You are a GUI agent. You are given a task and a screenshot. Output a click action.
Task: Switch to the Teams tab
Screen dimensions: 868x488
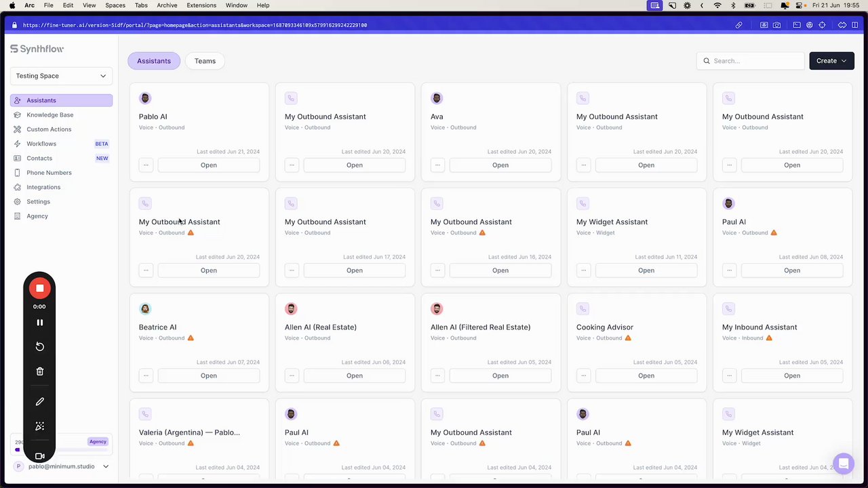(x=205, y=61)
